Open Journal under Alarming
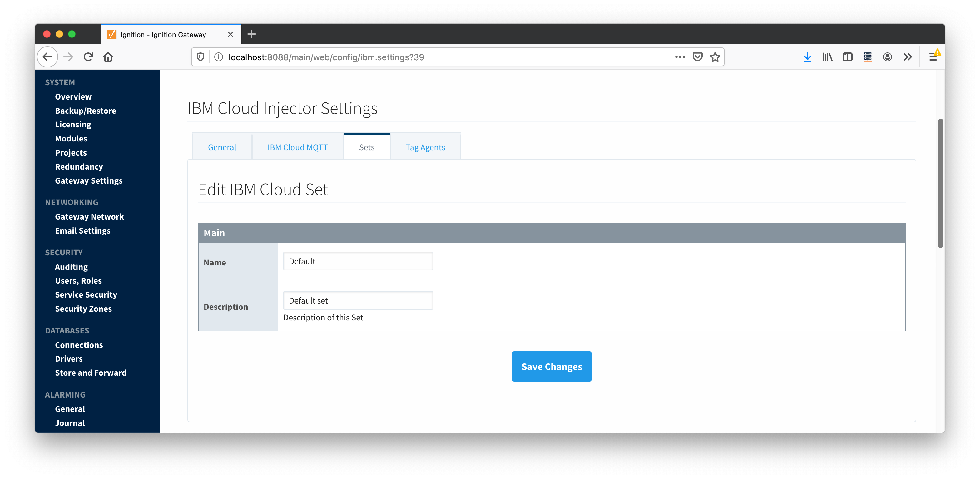The height and width of the screenshot is (479, 980). 70,423
